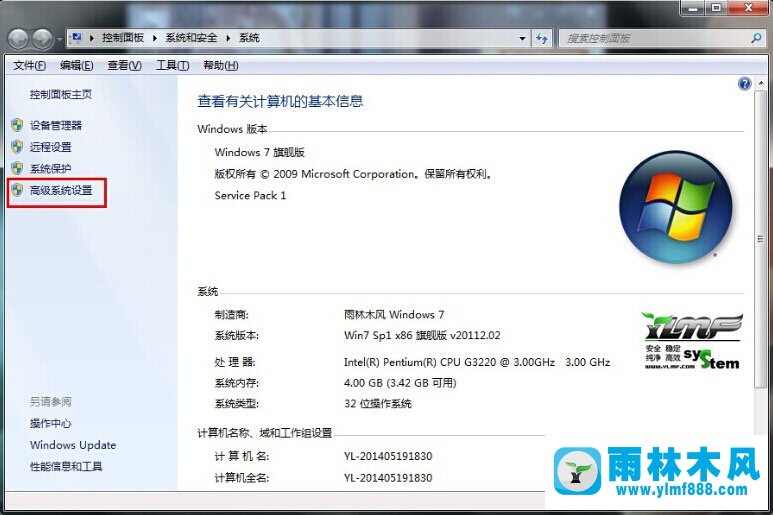Select 系统和安全 in the address breadcrumb
773x515 pixels.
(191, 38)
